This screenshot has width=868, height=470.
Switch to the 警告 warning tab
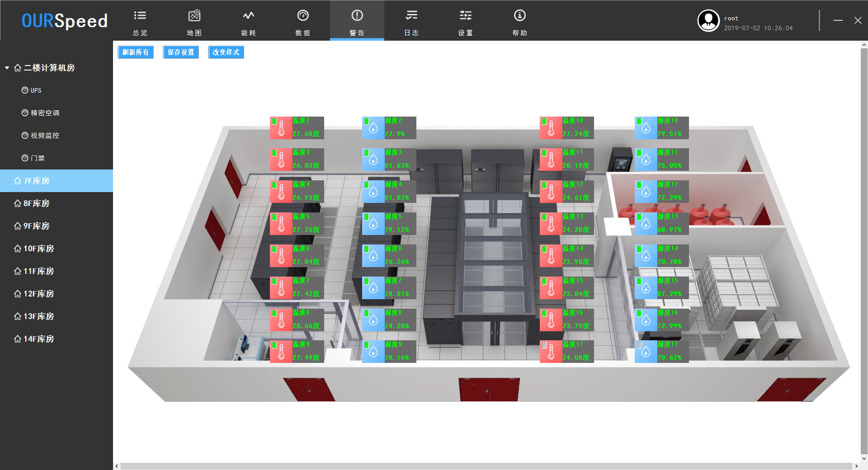pos(357,21)
